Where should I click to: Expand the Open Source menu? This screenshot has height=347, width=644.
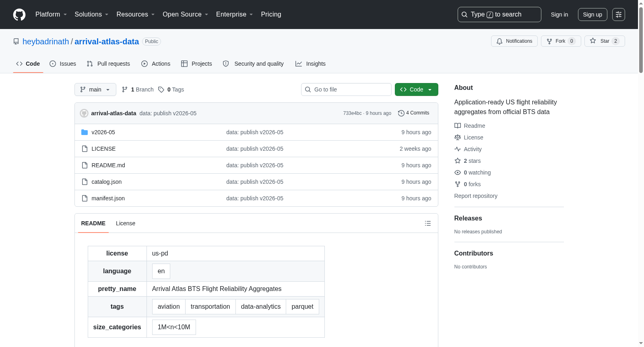click(x=186, y=15)
